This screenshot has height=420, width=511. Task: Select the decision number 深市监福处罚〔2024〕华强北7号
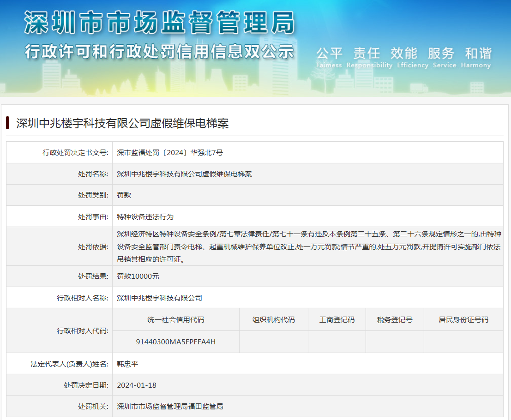pos(170,152)
